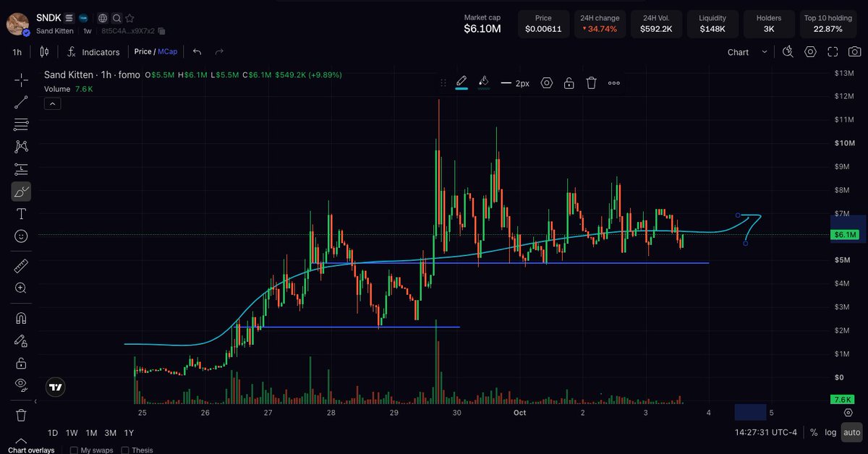Take a chart snapshot with camera icon
Viewport: 868px width, 454px height.
point(855,52)
